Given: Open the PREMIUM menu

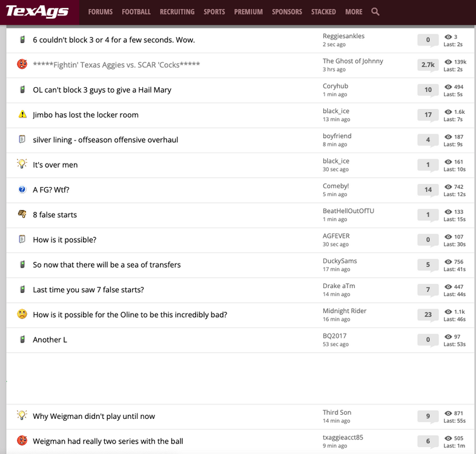Looking at the screenshot, I should pyautogui.click(x=248, y=12).
